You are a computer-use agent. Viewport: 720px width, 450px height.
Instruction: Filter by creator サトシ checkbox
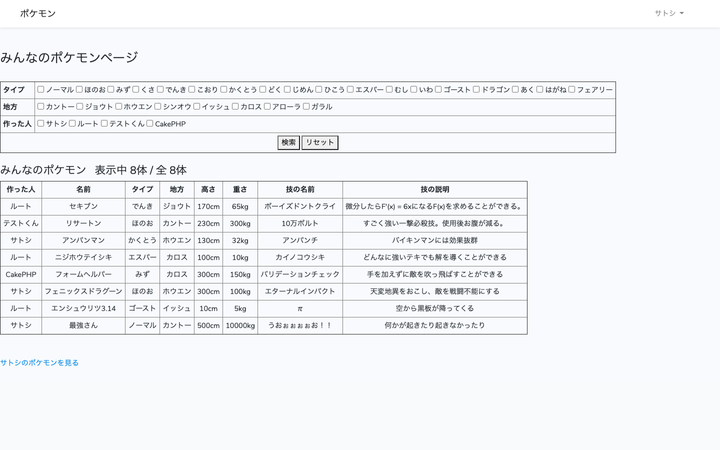point(41,124)
